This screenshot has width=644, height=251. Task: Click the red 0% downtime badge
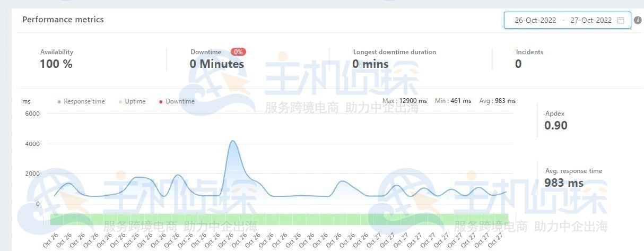[238, 52]
